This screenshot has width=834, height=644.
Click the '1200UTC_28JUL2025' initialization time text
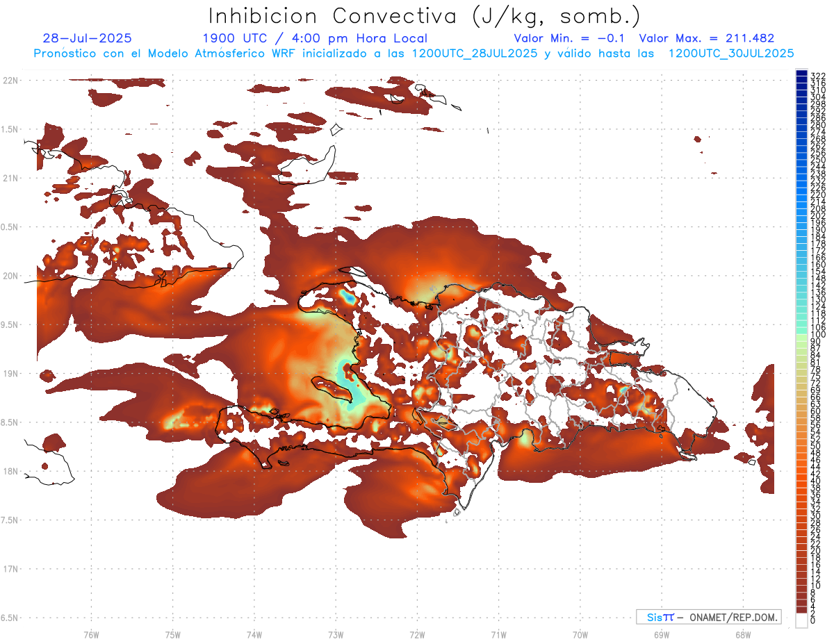[x=474, y=53]
